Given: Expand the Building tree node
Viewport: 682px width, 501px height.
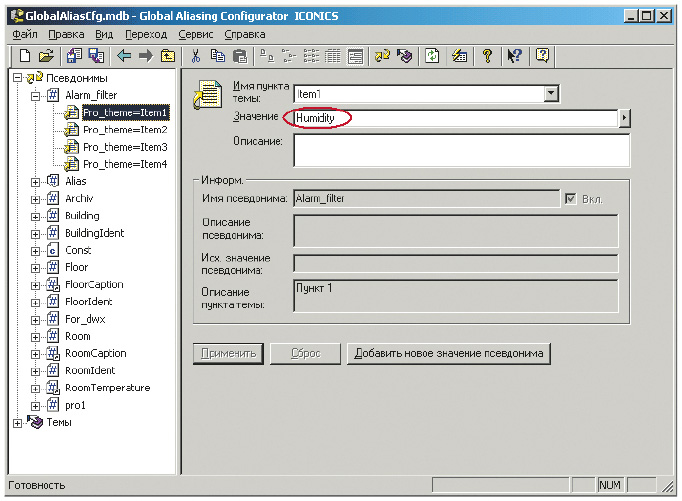Looking at the screenshot, I should (x=35, y=217).
